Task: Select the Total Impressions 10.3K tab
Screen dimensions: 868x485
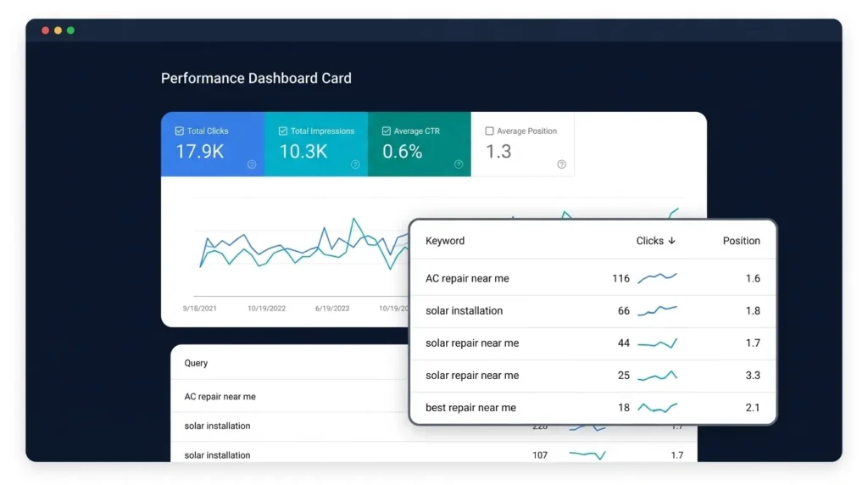Action: tap(316, 144)
